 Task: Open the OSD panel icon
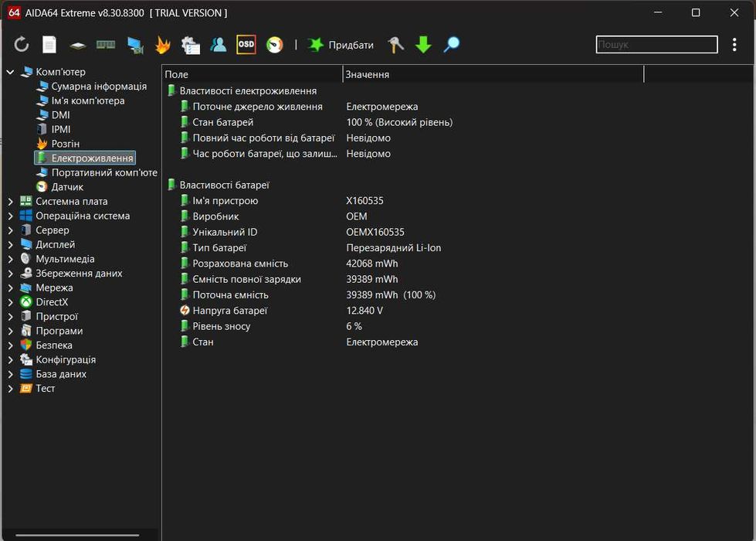246,44
